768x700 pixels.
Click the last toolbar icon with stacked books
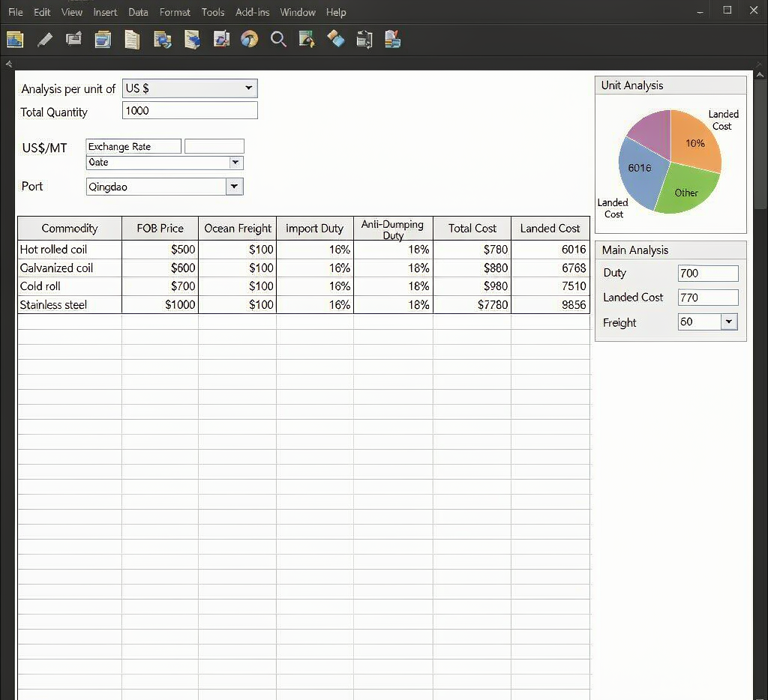tap(393, 39)
